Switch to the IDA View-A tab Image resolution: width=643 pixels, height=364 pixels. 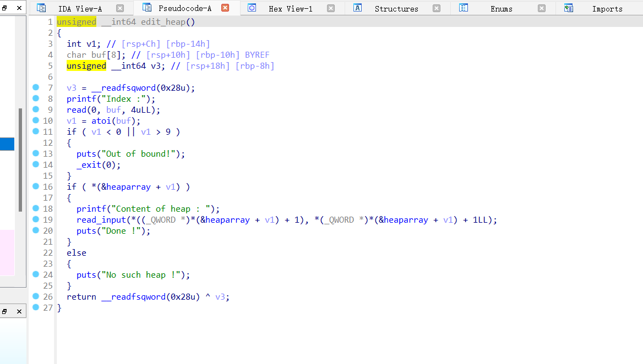(x=80, y=9)
